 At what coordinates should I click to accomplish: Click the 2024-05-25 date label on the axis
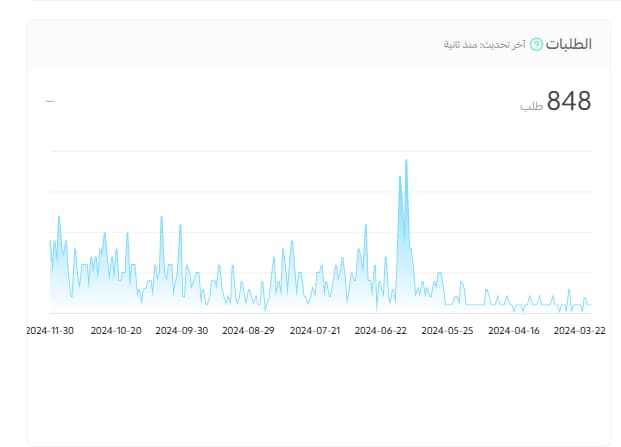[x=447, y=330]
